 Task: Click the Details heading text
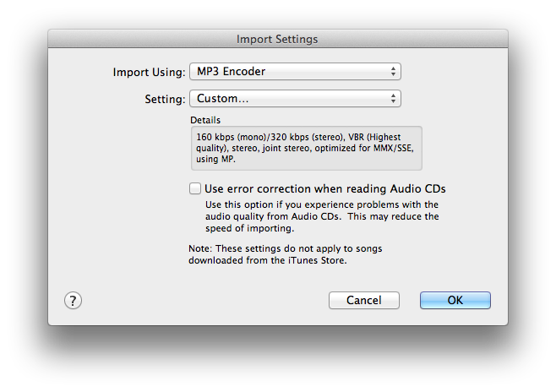205,120
